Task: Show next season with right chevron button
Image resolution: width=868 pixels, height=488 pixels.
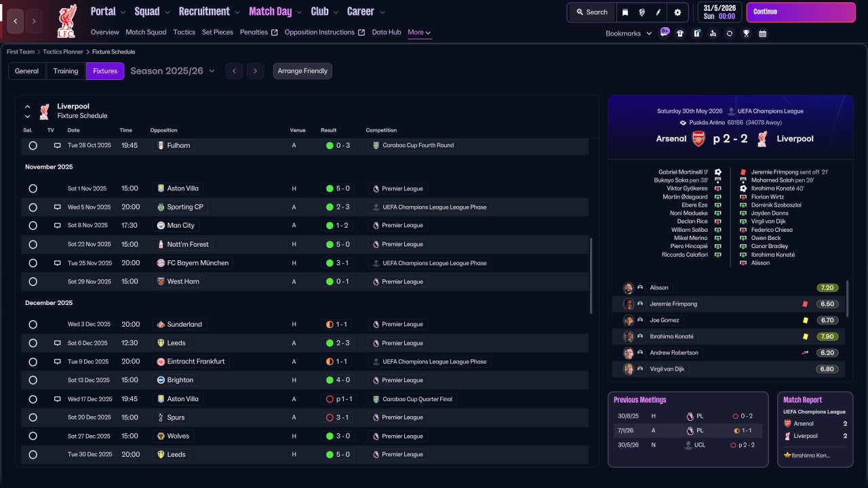Action: click(x=255, y=71)
